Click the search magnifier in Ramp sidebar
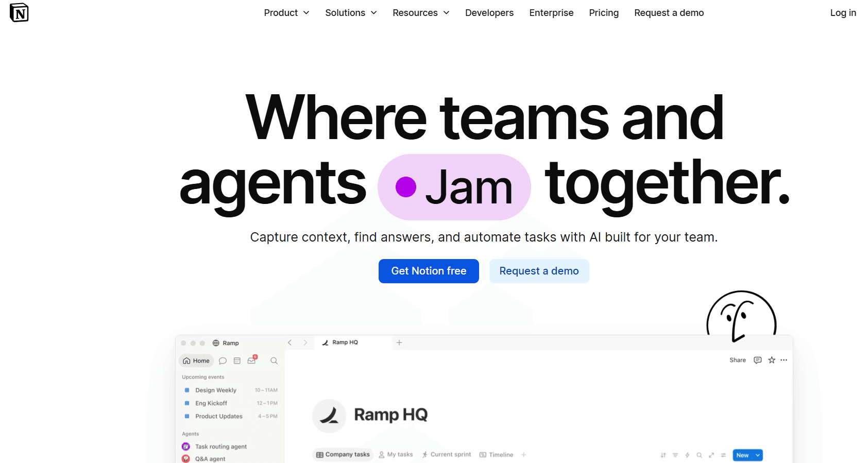 [x=274, y=361]
